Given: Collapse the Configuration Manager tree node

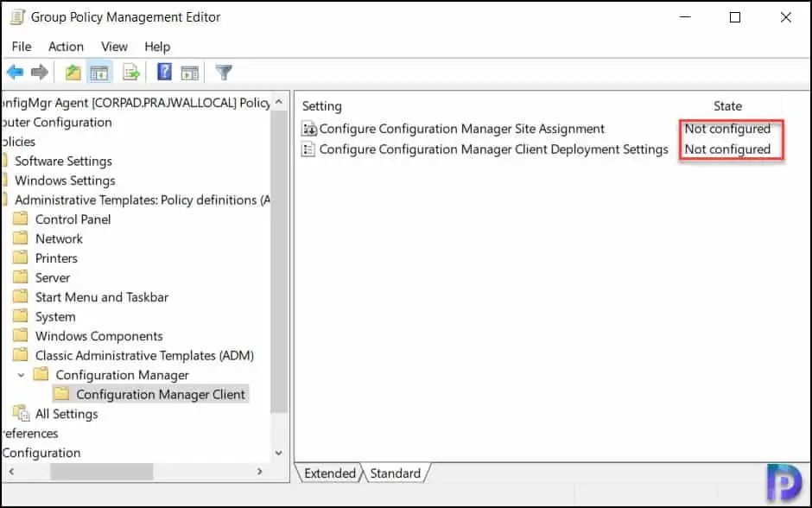Looking at the screenshot, I should click(x=21, y=375).
